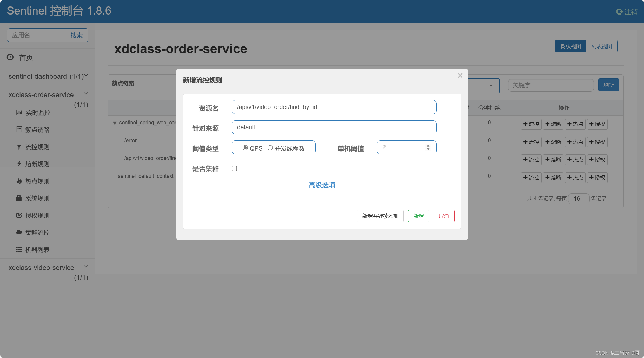Click the logout (注销) icon
644x358 pixels.
[x=620, y=12]
